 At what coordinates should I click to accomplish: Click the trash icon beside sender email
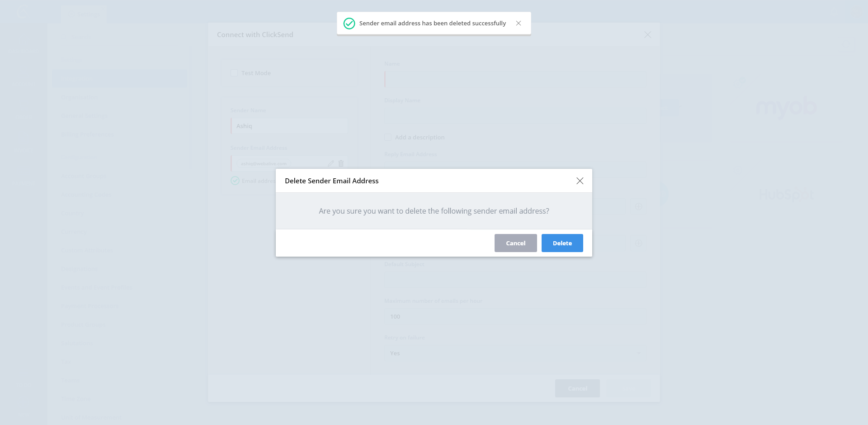pyautogui.click(x=341, y=163)
